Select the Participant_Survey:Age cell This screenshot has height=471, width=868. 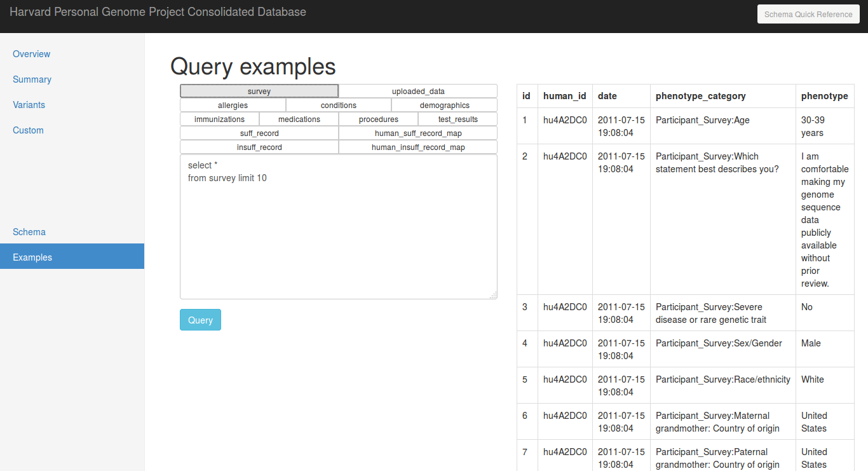tap(723, 126)
